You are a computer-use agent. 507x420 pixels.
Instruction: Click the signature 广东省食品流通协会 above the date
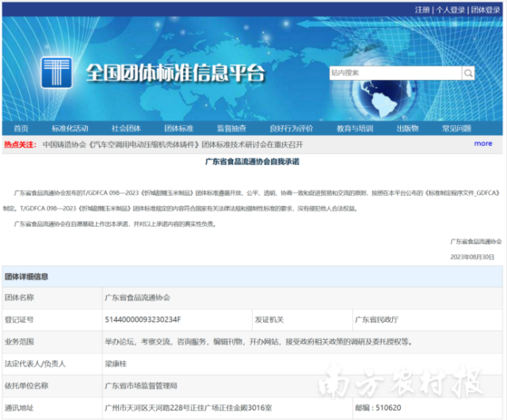476,242
